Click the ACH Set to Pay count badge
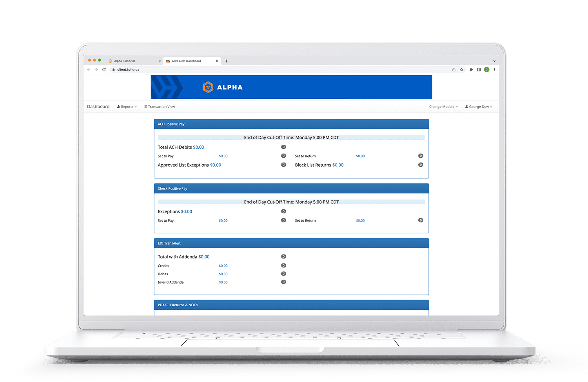Viewport: 588px width, 382px height. [283, 156]
